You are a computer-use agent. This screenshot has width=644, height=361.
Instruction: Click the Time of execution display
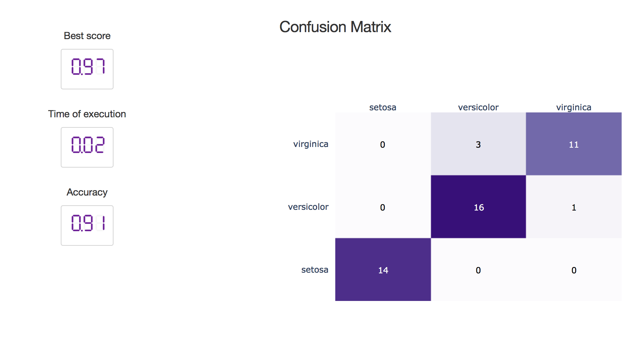87,147
